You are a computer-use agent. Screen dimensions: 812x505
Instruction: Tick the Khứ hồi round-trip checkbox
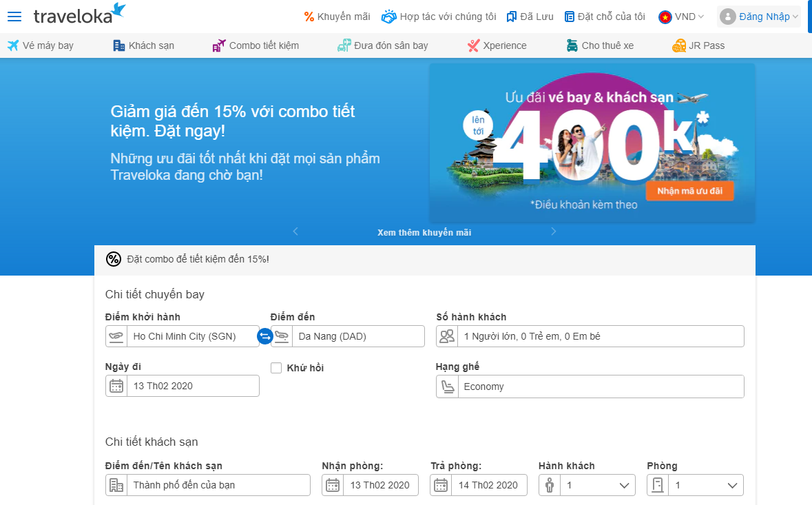pos(276,368)
